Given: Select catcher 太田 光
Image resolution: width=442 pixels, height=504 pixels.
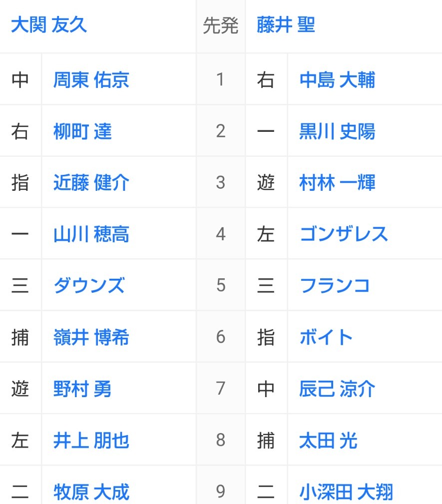Looking at the screenshot, I should click(328, 441).
